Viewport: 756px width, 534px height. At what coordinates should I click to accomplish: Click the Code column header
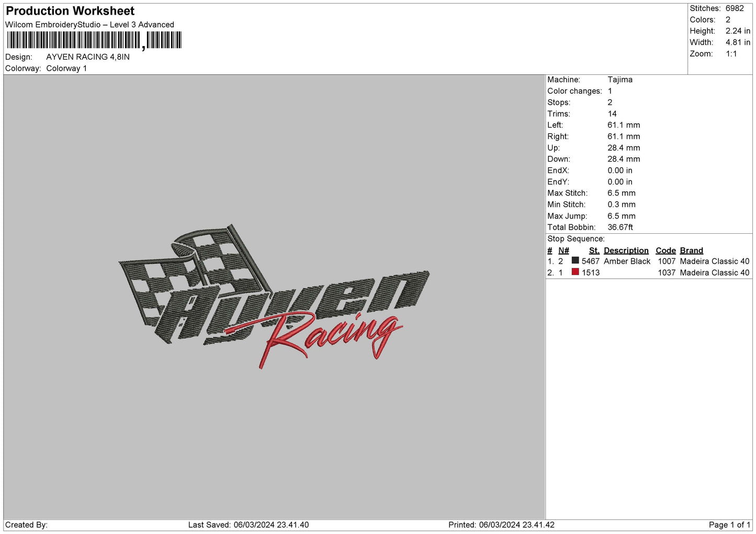click(x=666, y=251)
